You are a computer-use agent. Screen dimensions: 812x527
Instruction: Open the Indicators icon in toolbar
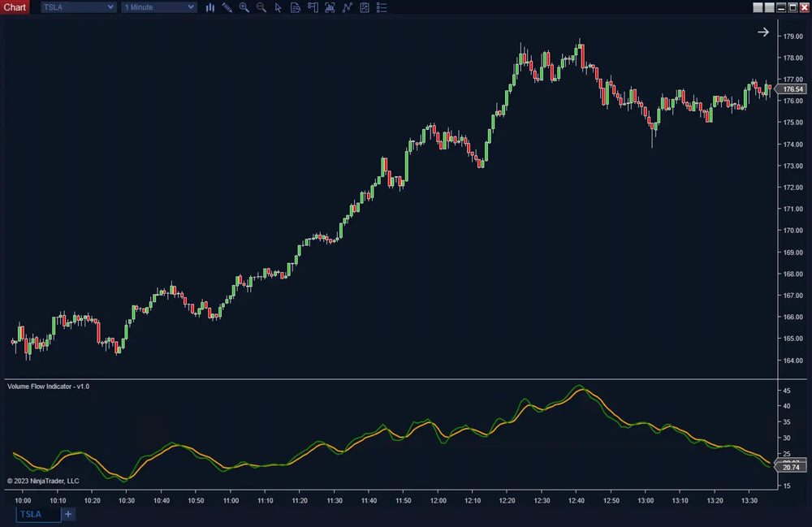pyautogui.click(x=330, y=7)
